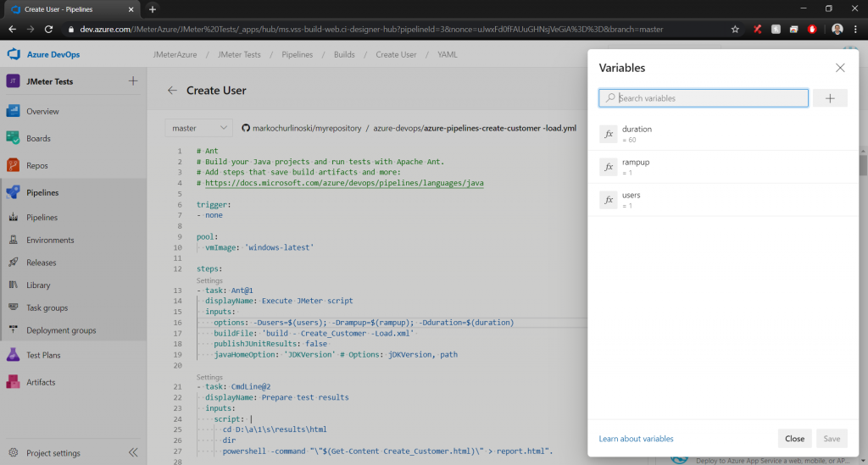Go to Builds breadcrumb
The height and width of the screenshot is (465, 868).
click(x=344, y=55)
